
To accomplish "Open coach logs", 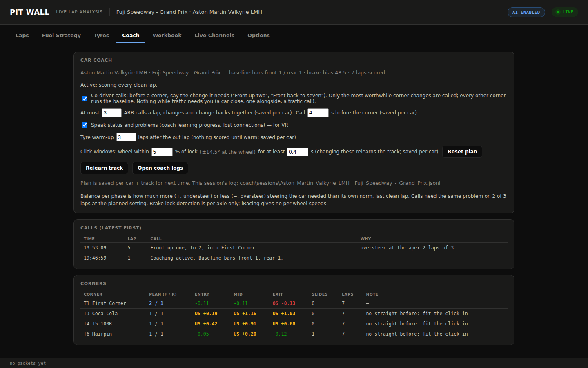I will (160, 168).
